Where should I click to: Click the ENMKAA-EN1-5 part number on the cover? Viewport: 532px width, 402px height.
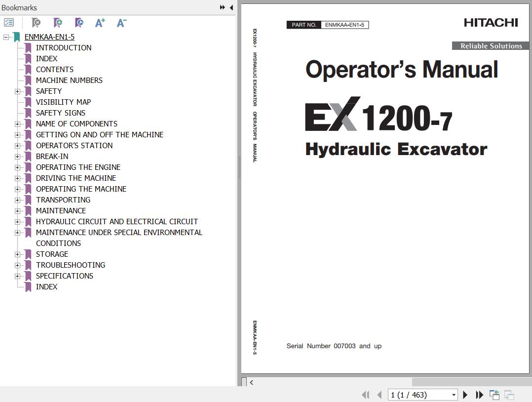click(x=344, y=25)
